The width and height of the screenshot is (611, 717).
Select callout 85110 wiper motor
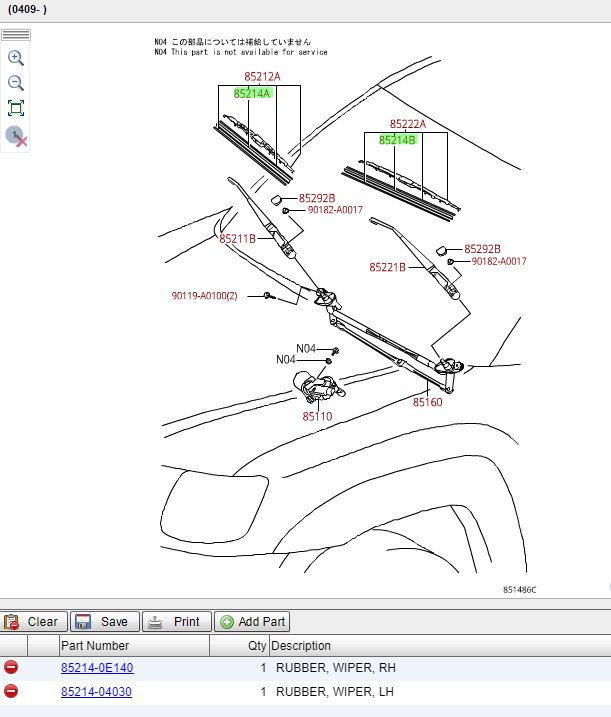(317, 416)
